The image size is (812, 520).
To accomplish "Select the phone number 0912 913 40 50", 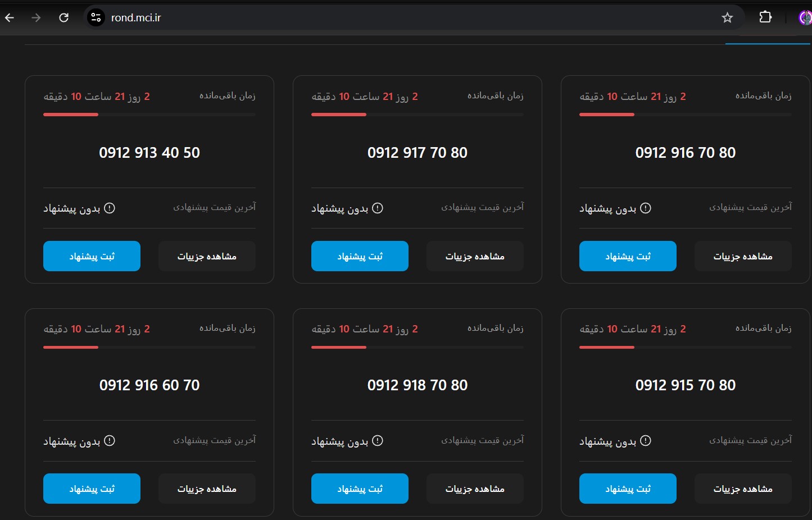I will tap(149, 153).
